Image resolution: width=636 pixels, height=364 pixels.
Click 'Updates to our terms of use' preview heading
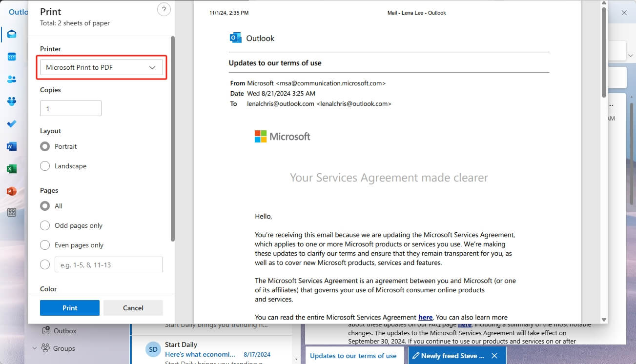pos(275,63)
